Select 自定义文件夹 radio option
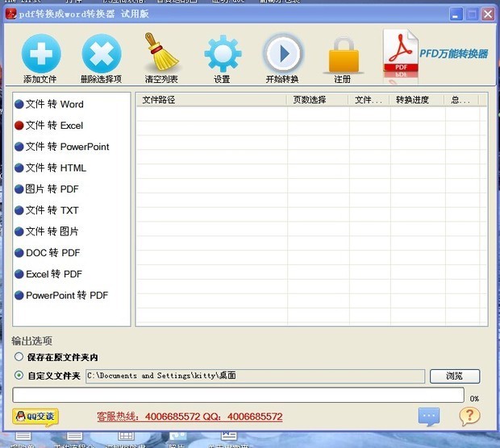The height and width of the screenshot is (448, 500). tap(19, 375)
